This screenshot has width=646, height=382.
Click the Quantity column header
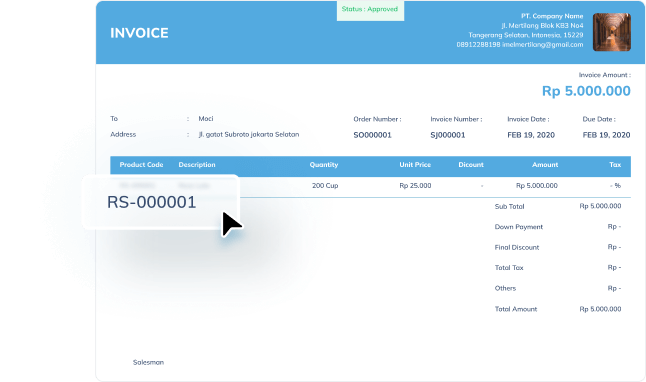tap(324, 164)
